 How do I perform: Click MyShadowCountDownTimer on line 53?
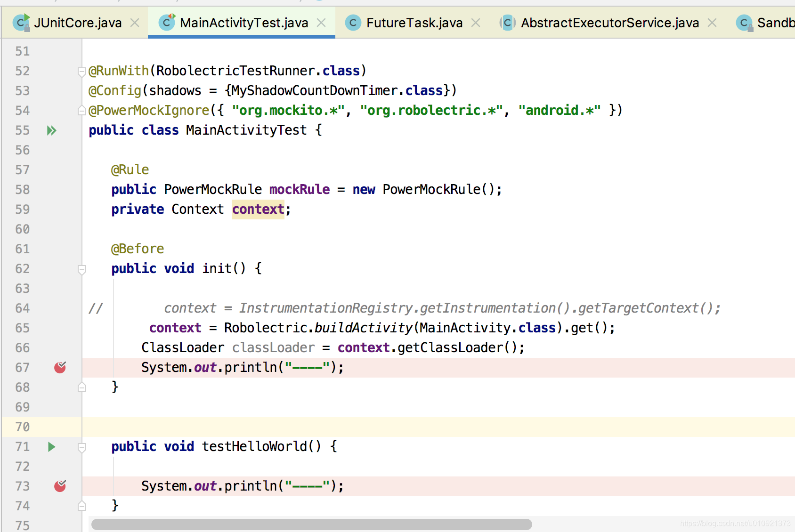click(x=315, y=90)
